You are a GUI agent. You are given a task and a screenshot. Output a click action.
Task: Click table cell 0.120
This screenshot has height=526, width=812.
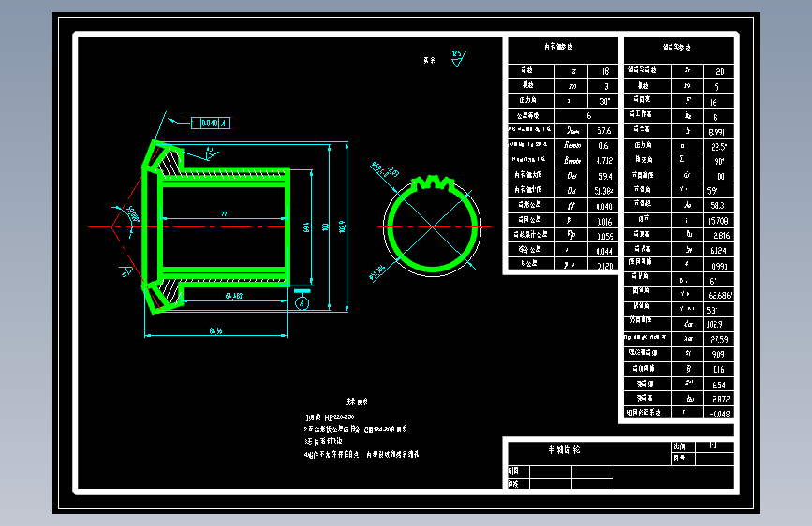[604, 266]
